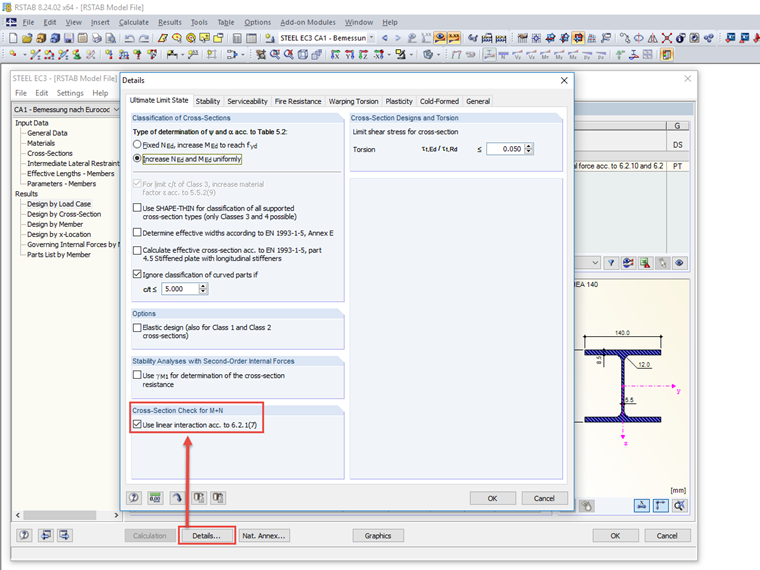The image size is (760, 570).
Task: Open the Fire Resistance tab
Action: point(298,101)
